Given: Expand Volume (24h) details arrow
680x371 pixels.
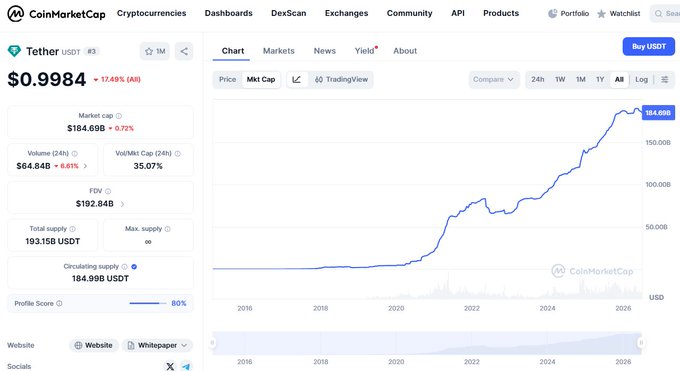Looking at the screenshot, I should tap(85, 166).
